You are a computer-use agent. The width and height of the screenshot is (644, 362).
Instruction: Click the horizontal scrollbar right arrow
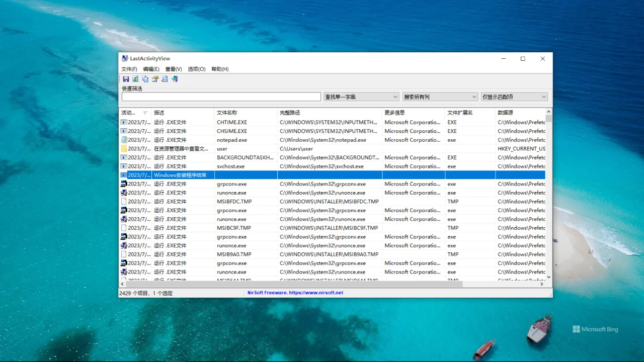pos(542,284)
